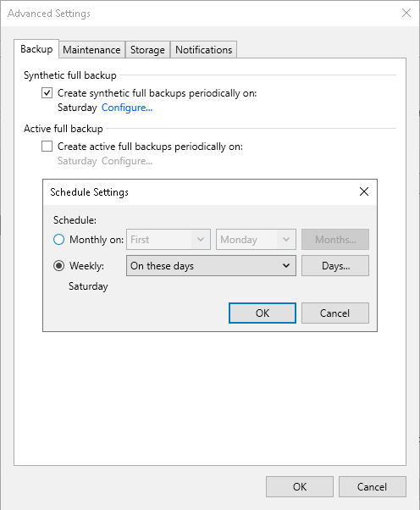The image size is (420, 510).
Task: Close the Schedule Settings dialog
Action: pos(364,191)
